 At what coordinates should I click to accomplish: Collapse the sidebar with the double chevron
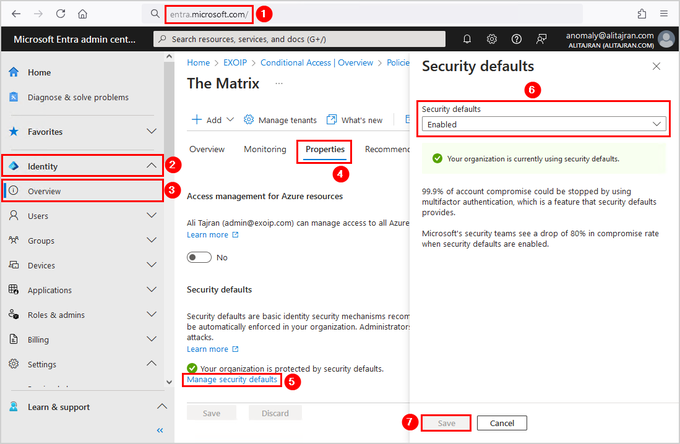pyautogui.click(x=160, y=430)
